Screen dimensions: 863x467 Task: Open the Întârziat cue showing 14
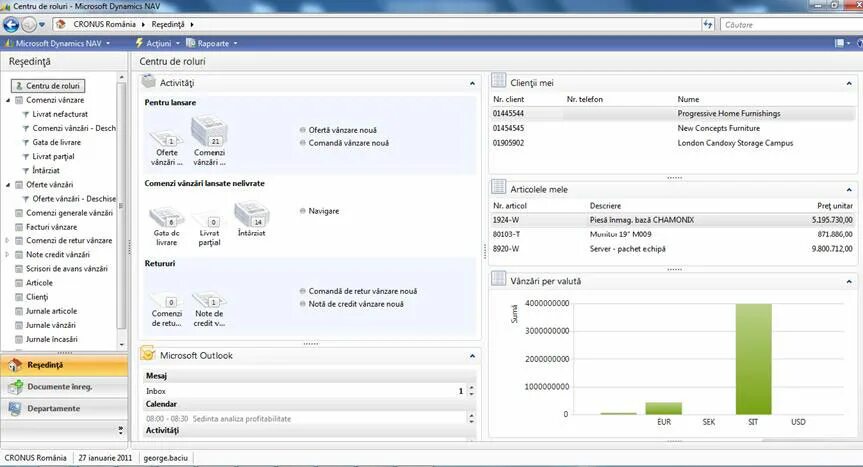click(252, 215)
